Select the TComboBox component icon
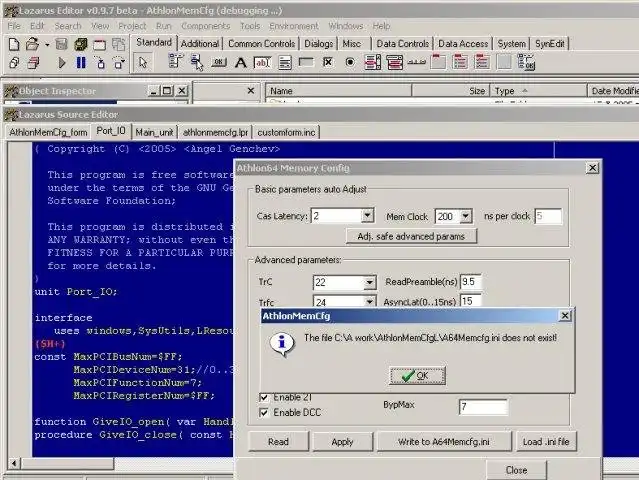The image size is (639, 480). [394, 62]
